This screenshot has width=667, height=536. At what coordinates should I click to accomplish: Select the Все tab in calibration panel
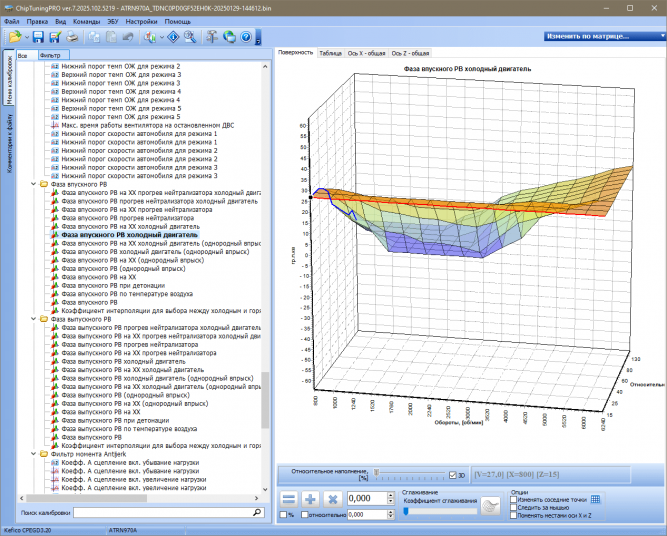point(27,55)
